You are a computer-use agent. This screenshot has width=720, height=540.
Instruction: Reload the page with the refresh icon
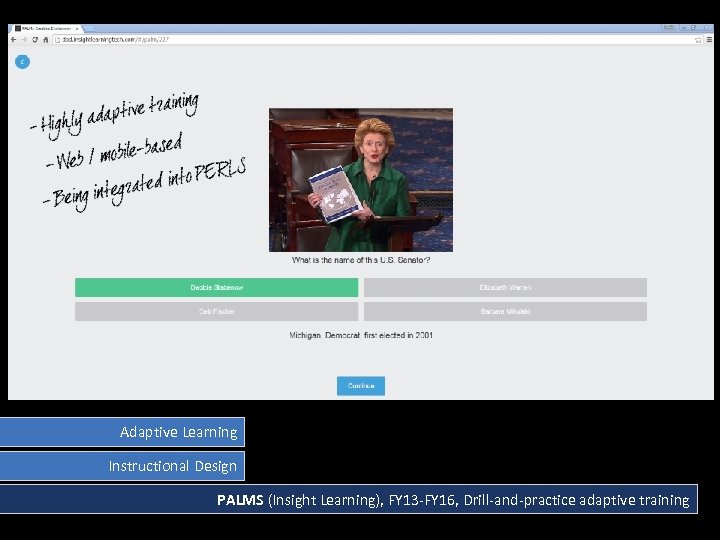pos(35,40)
